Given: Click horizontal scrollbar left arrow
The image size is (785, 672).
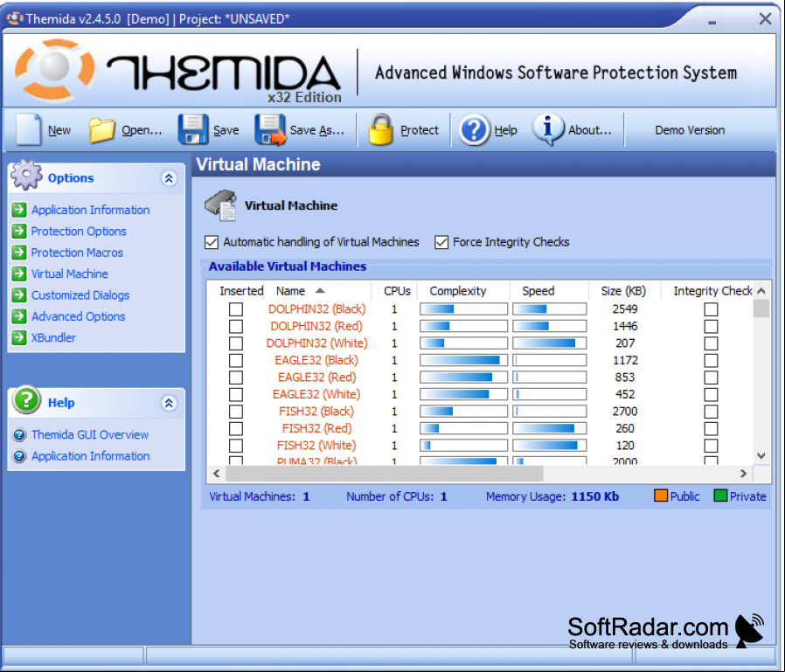Looking at the screenshot, I should point(217,474).
